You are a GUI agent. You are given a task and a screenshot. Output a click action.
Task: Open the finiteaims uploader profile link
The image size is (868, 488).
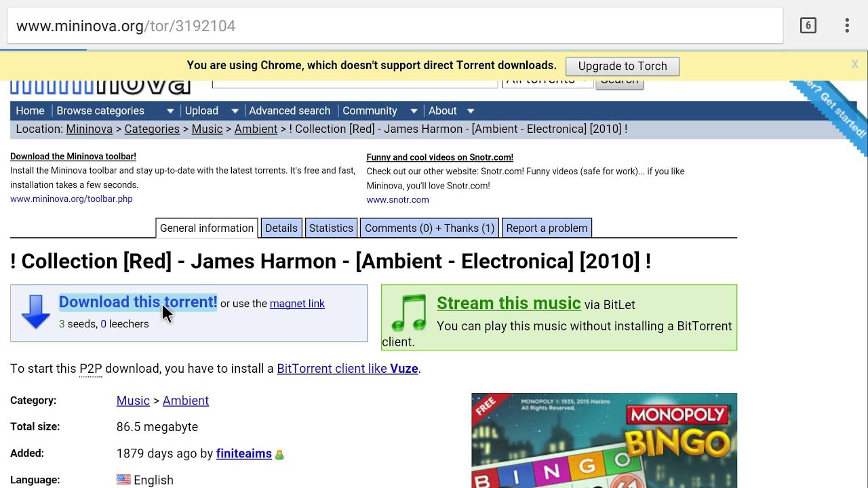tap(244, 453)
